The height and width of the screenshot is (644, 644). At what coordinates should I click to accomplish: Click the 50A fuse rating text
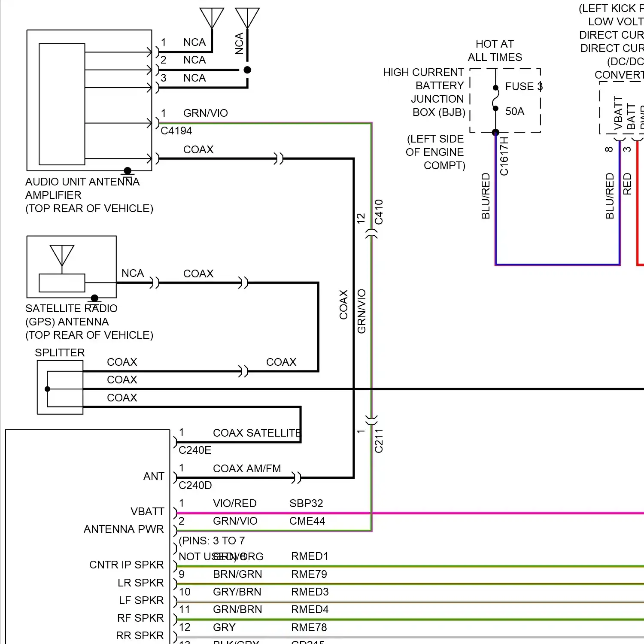(515, 112)
